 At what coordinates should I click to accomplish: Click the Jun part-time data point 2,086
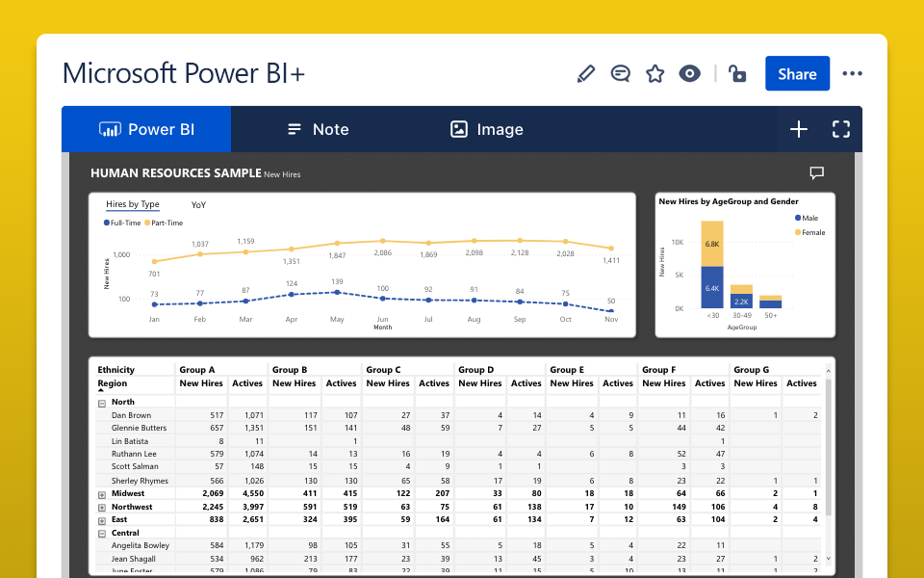(383, 241)
